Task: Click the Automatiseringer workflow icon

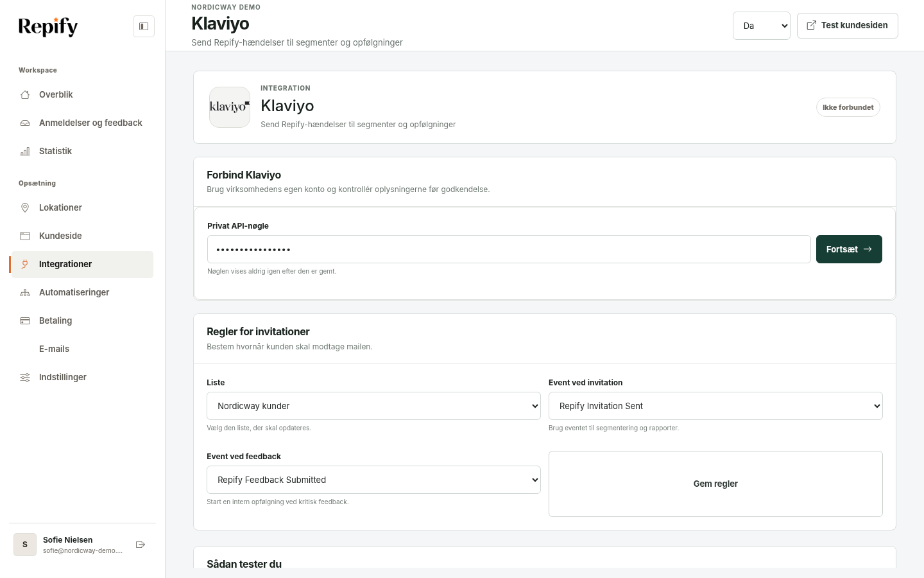Action: click(x=25, y=292)
